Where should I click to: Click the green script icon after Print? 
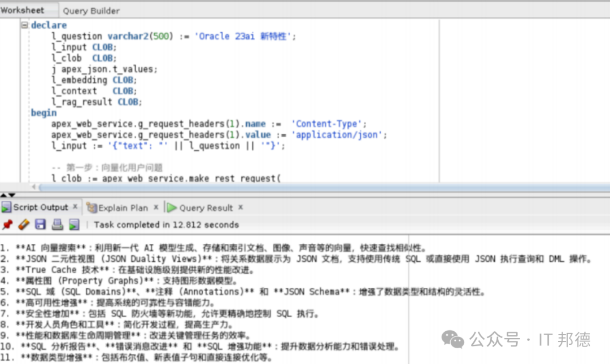[x=74, y=225]
